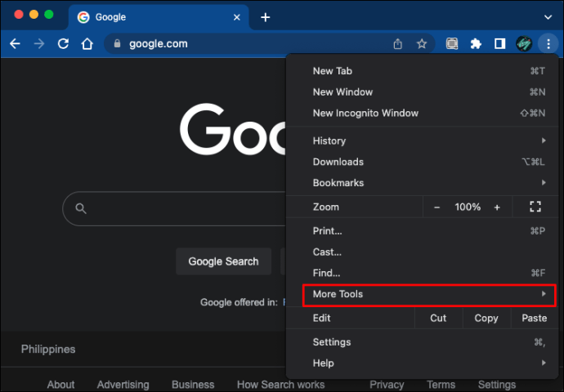Open the share icon in address bar
564x392 pixels.
pyautogui.click(x=398, y=44)
